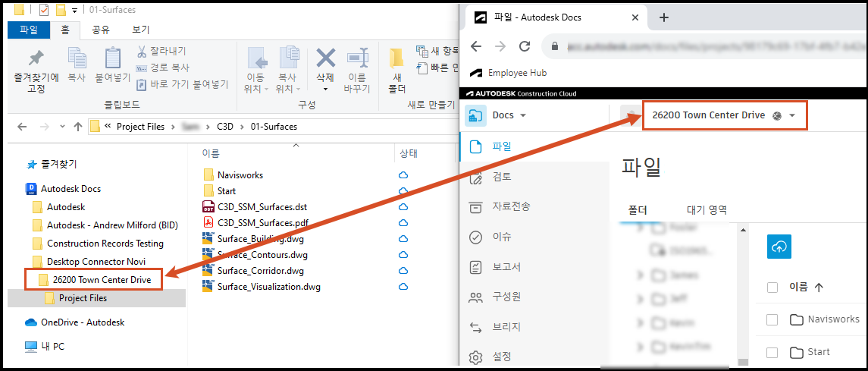868x371 pixels.
Task: Sort by Name (이름) column in Explorer
Action: pos(210,152)
